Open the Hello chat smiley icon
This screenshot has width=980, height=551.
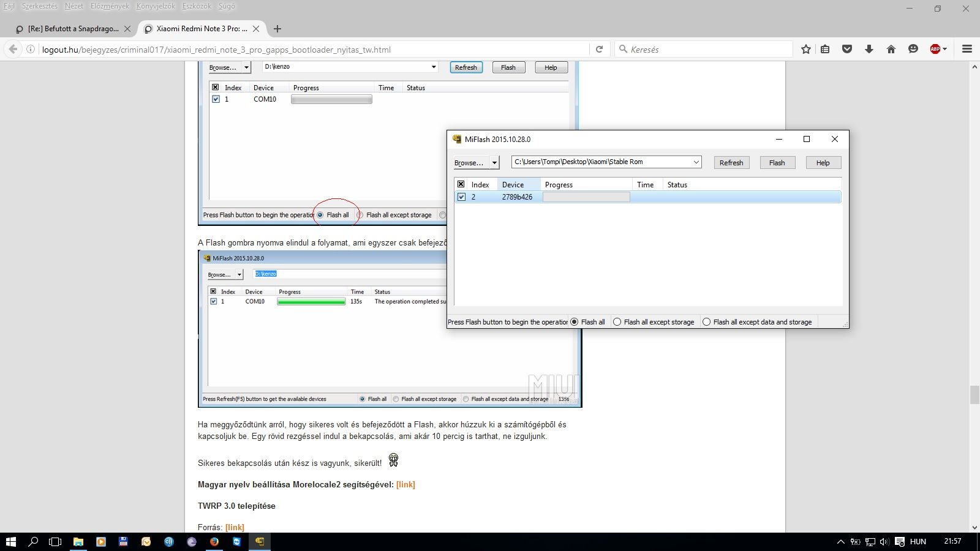pos(913,50)
